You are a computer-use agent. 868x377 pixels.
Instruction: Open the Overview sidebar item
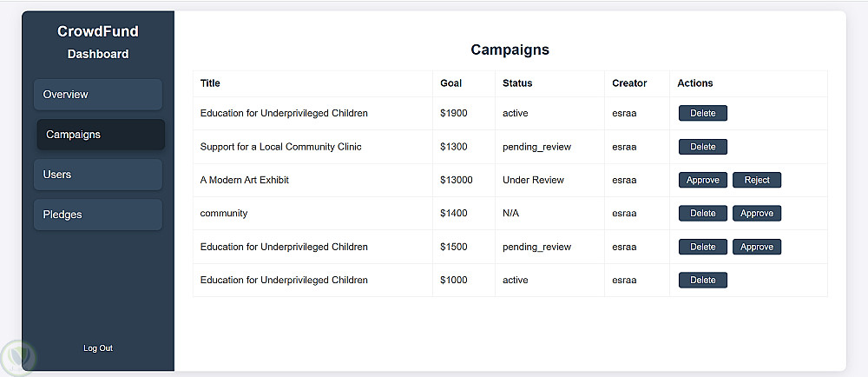pyautogui.click(x=98, y=95)
